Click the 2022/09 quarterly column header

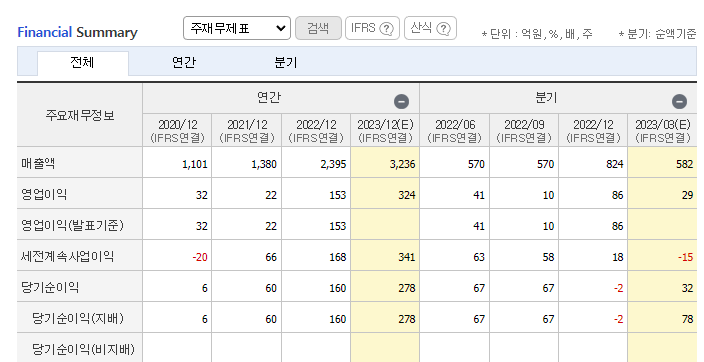pos(524,131)
